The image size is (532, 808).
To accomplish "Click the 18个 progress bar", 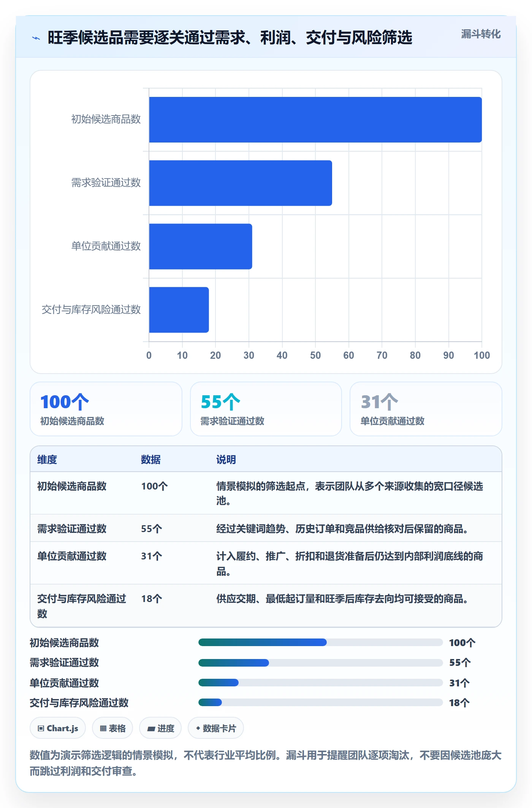I will [x=321, y=702].
